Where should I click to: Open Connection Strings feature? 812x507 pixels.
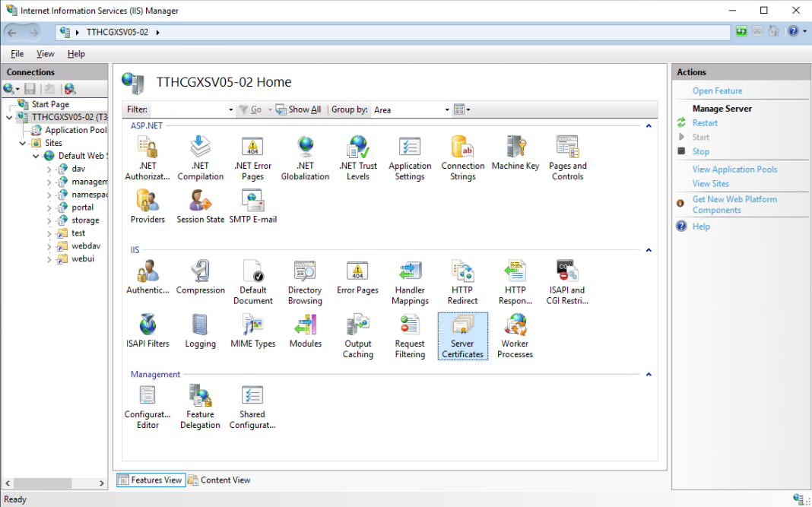(x=463, y=157)
